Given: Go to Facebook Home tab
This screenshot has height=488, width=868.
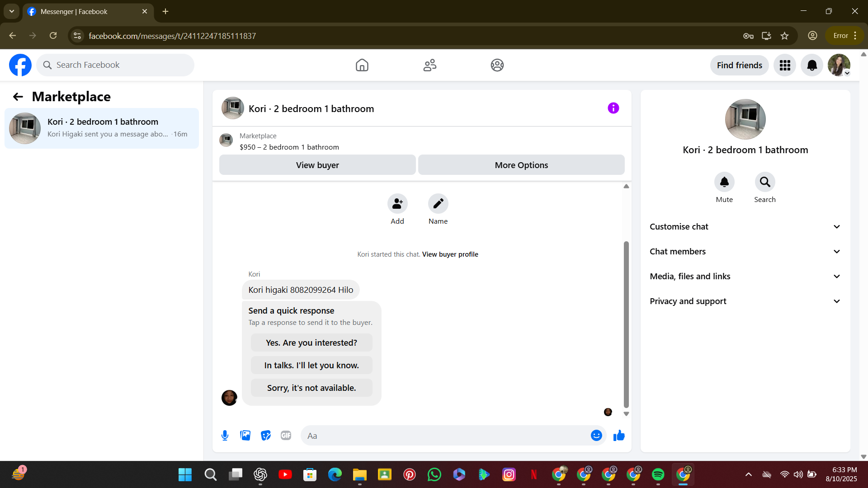Looking at the screenshot, I should 362,66.
